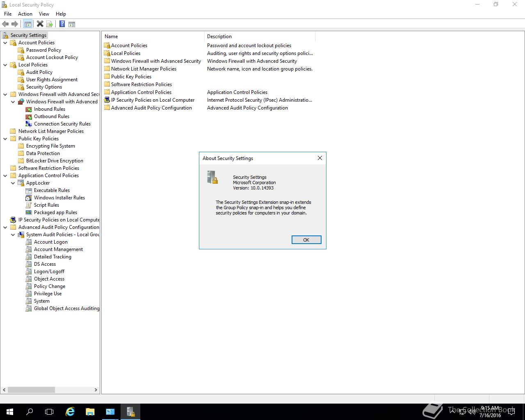Click Password Policy folder icon in tree
The width and height of the screenshot is (525, 420).
tap(21, 50)
